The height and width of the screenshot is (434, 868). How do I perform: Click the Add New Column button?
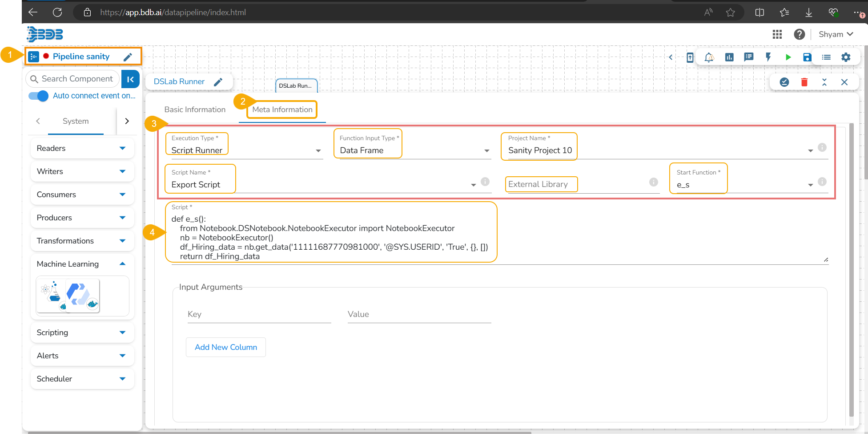[x=226, y=347]
